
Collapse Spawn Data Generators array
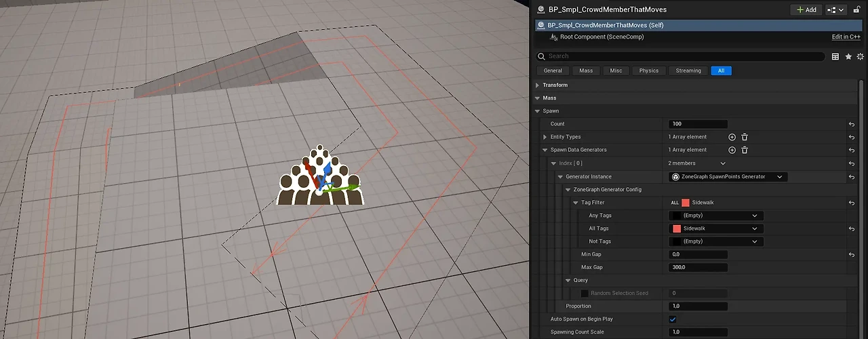click(545, 150)
